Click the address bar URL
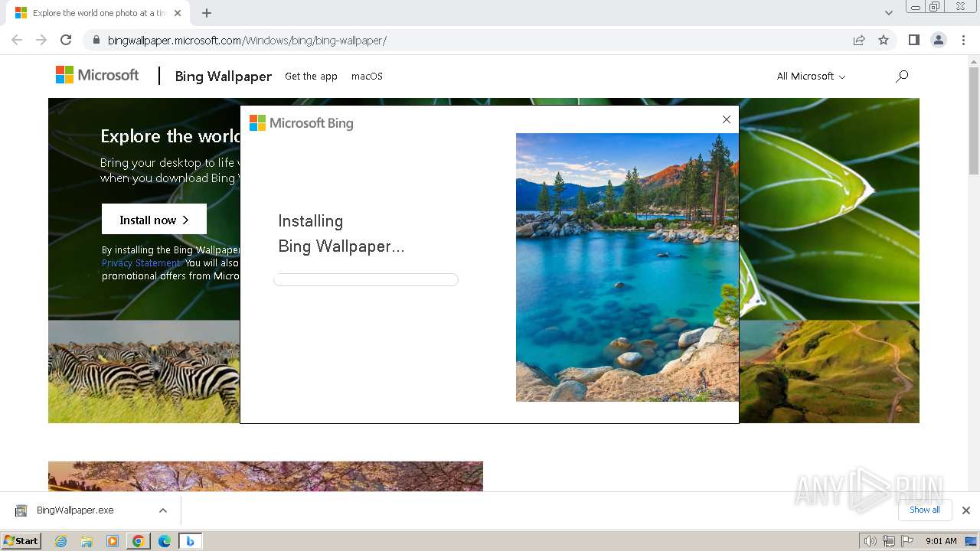Viewport: 980px width, 551px height. click(x=247, y=40)
